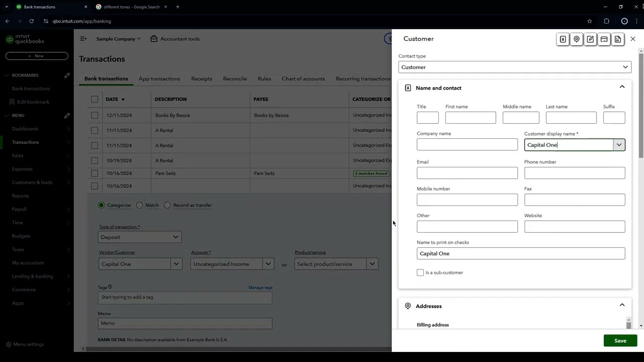Image resolution: width=644 pixels, height=362 pixels.
Task: Close the Bank transactions browser tab
Action: 86,7
